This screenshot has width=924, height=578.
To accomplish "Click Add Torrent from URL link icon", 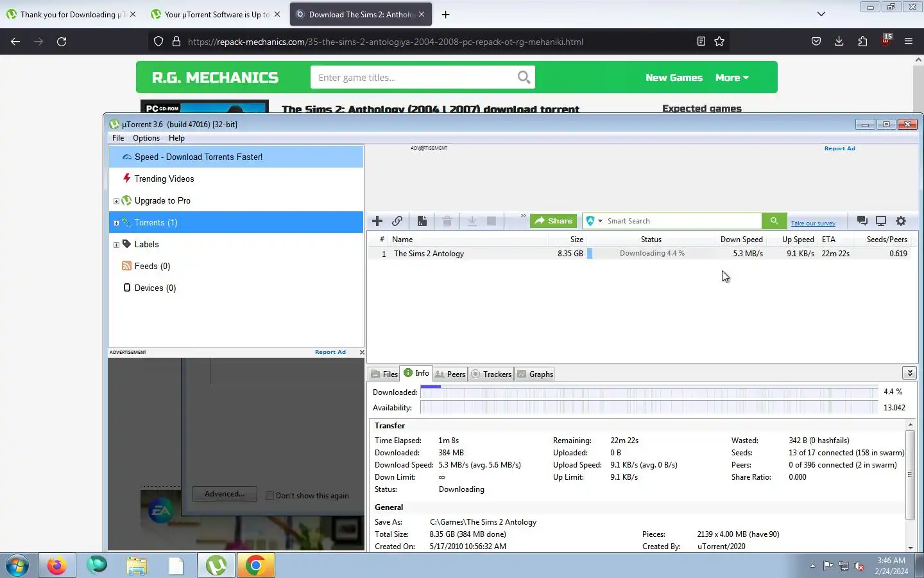I will click(x=397, y=221).
